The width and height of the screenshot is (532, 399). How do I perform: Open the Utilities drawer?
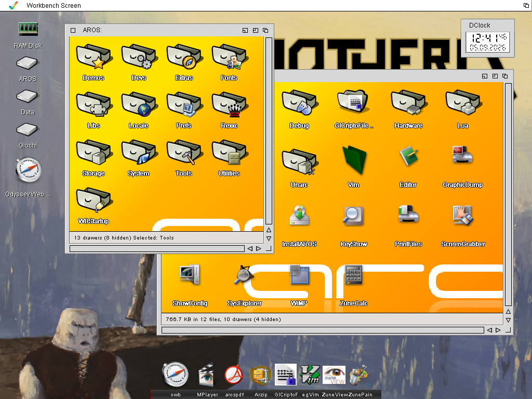[229, 152]
